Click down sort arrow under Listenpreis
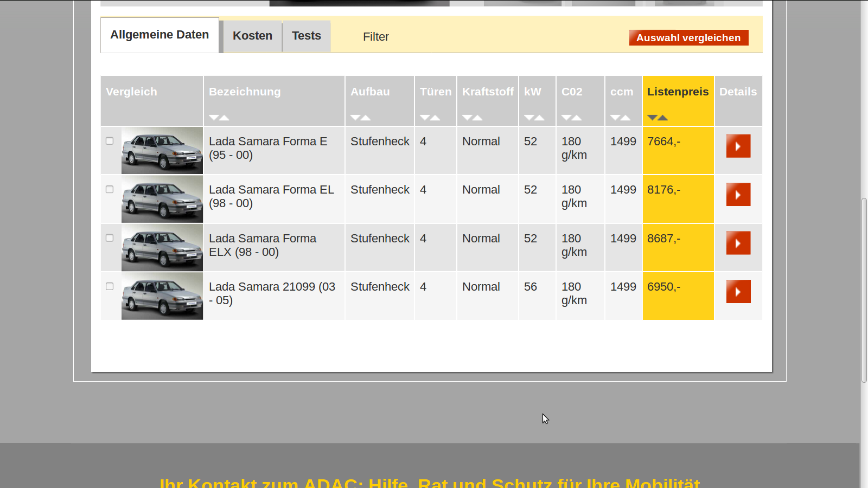This screenshot has height=488, width=868. tap(652, 118)
